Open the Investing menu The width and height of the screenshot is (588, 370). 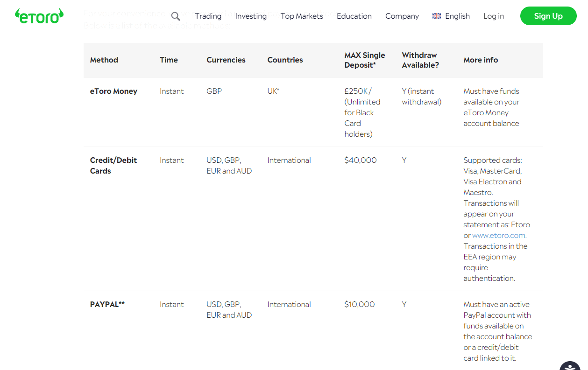tap(251, 16)
